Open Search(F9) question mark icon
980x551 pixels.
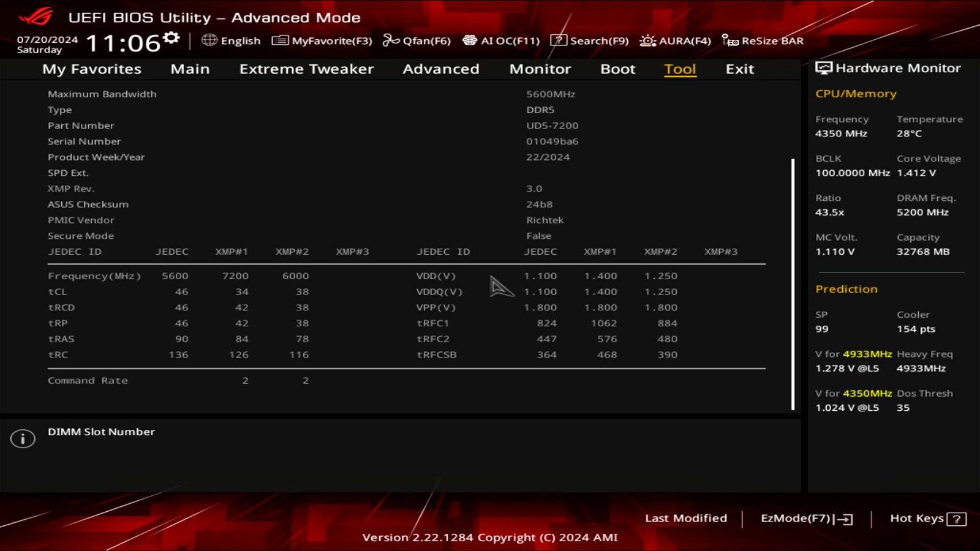pos(558,40)
